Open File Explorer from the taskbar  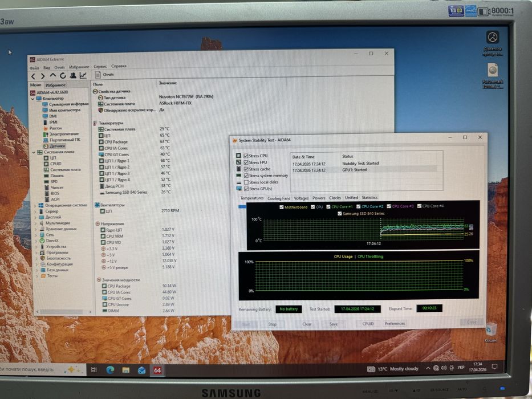[126, 370]
